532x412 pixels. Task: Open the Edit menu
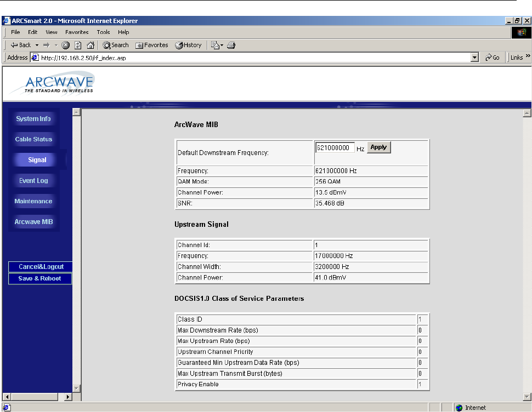click(x=32, y=32)
